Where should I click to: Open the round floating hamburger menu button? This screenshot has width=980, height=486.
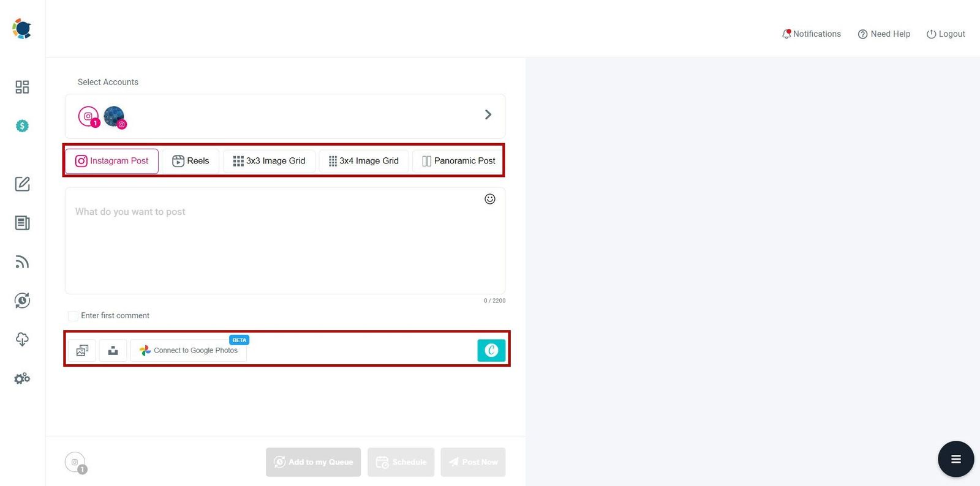pos(956,459)
